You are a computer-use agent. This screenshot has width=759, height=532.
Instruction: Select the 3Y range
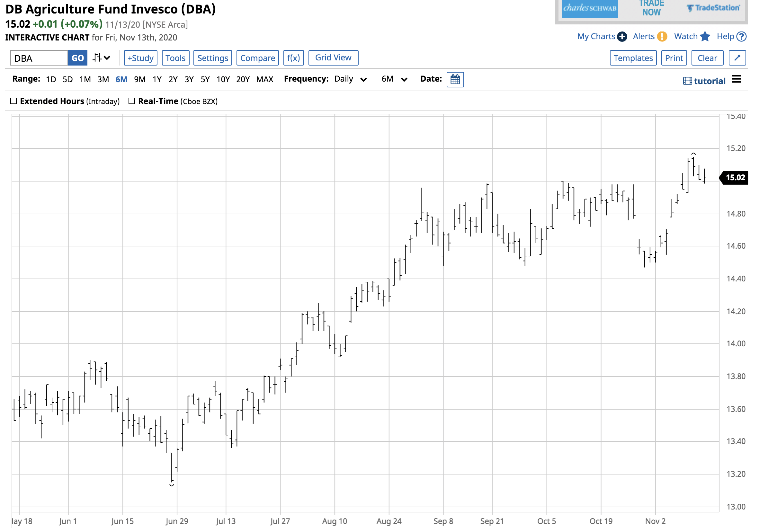pyautogui.click(x=189, y=79)
